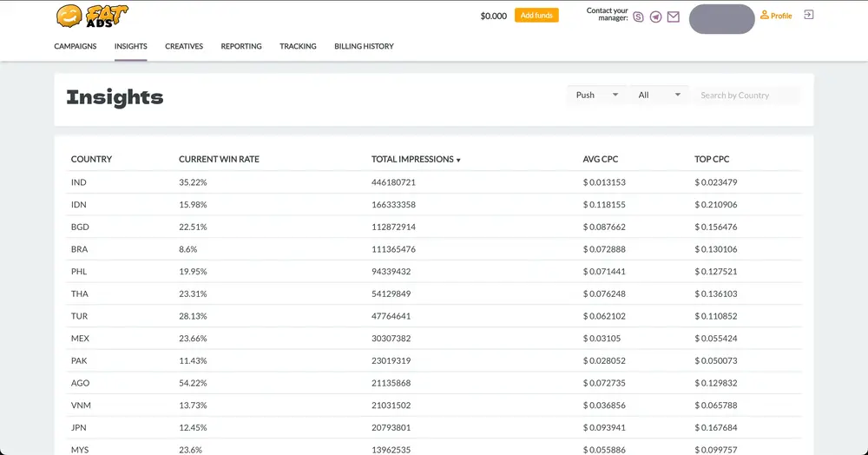Open the Billing History tab

[x=364, y=47]
